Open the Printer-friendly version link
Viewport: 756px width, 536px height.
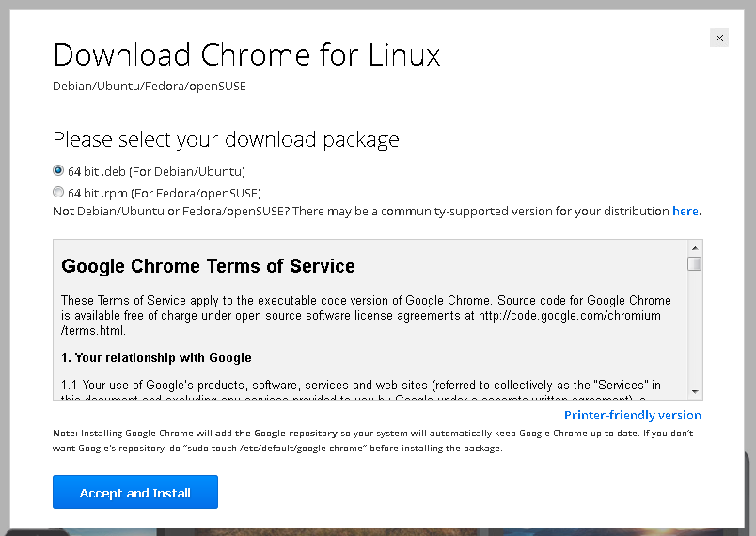click(x=633, y=415)
